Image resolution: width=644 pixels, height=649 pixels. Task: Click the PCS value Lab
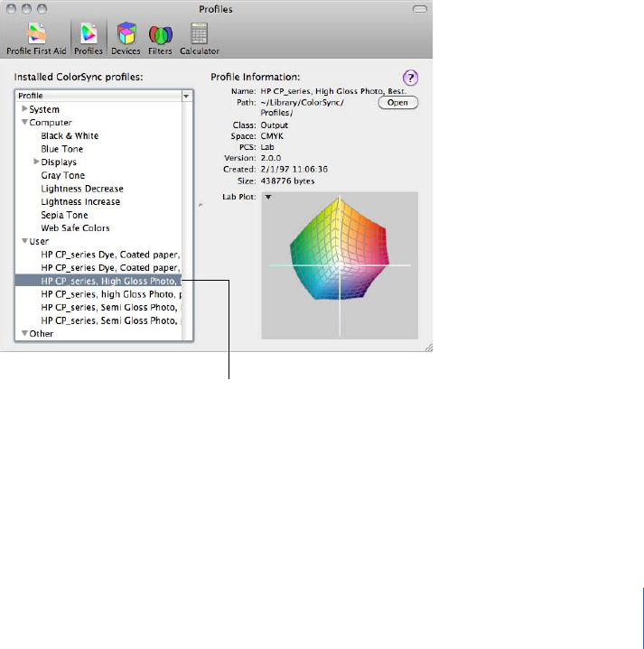[267, 147]
